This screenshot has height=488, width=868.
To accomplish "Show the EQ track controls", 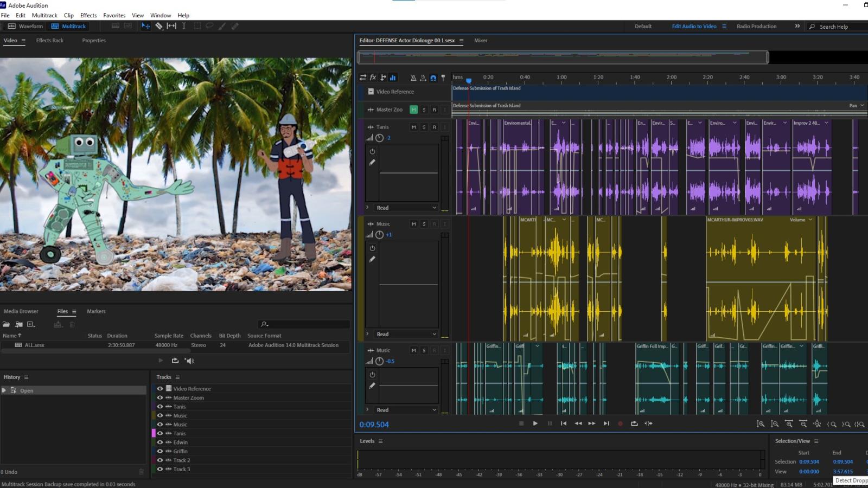I will [x=393, y=78].
